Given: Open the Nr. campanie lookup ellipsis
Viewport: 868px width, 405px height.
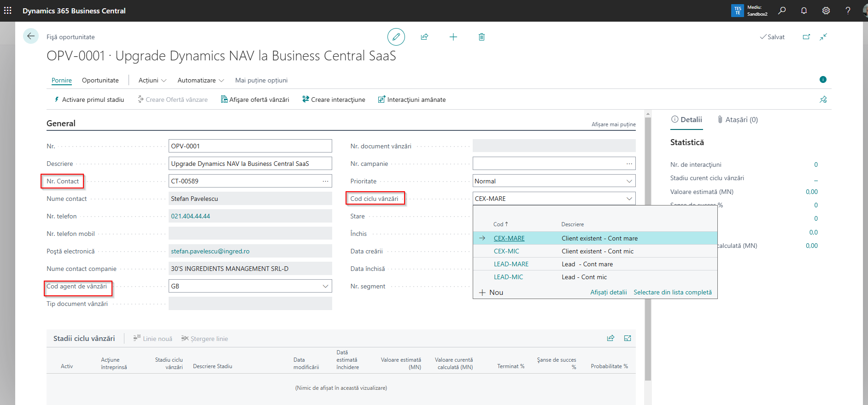Looking at the screenshot, I should point(629,164).
